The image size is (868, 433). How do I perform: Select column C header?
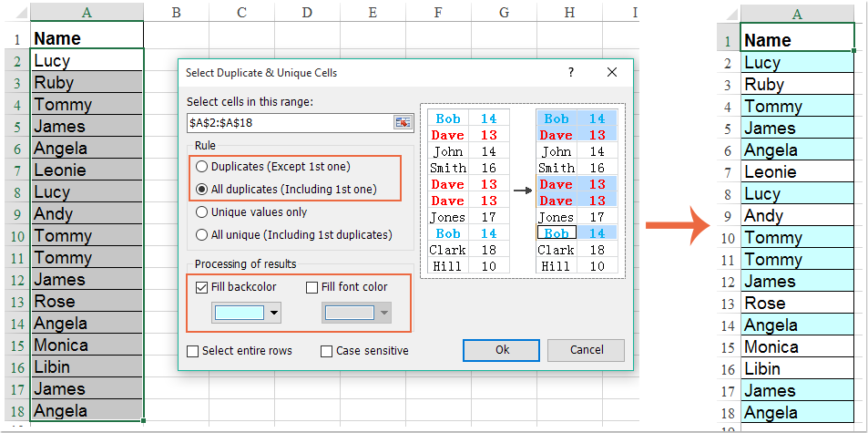coord(241,12)
